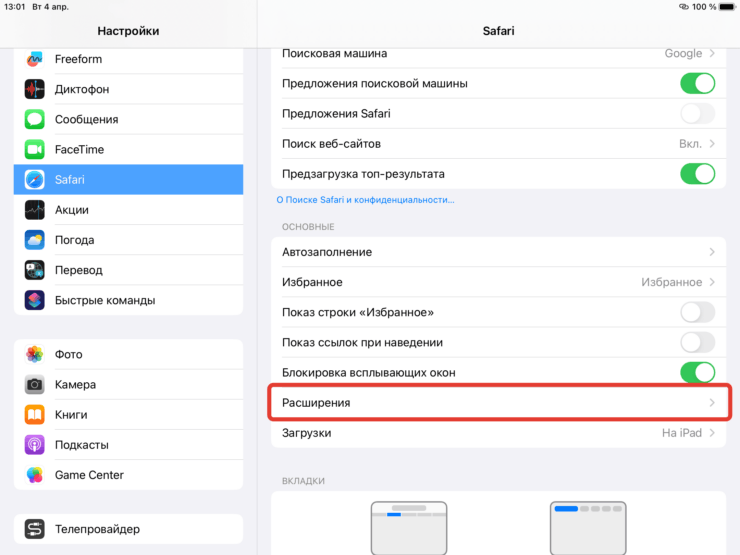
Task: Open the Расширения settings row
Action: point(499,403)
